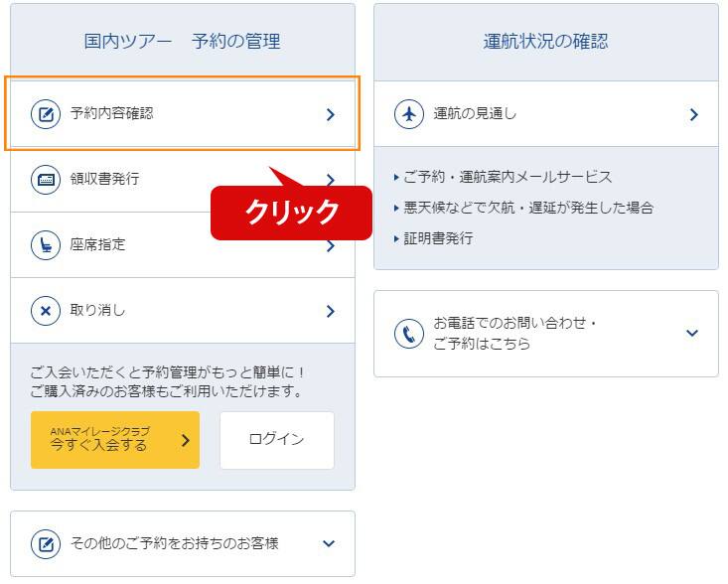
Task: Click the arrow on 予約内容確認 row
Action: pyautogui.click(x=331, y=114)
